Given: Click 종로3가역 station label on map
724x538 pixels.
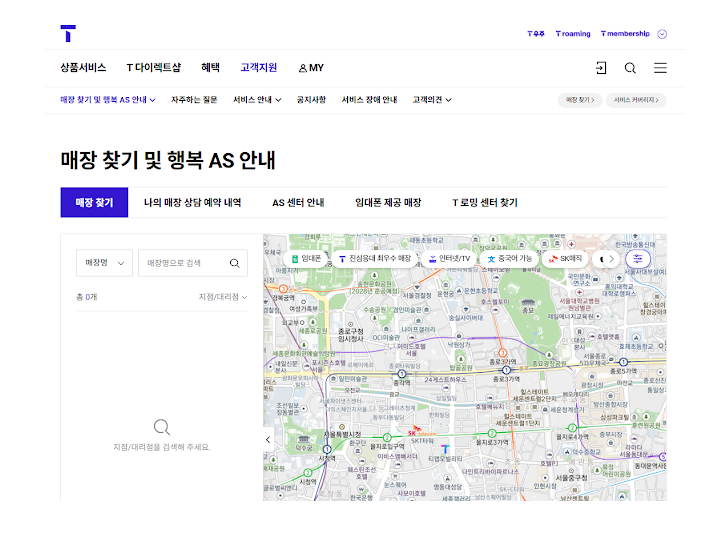Looking at the screenshot, I should click(505, 379).
